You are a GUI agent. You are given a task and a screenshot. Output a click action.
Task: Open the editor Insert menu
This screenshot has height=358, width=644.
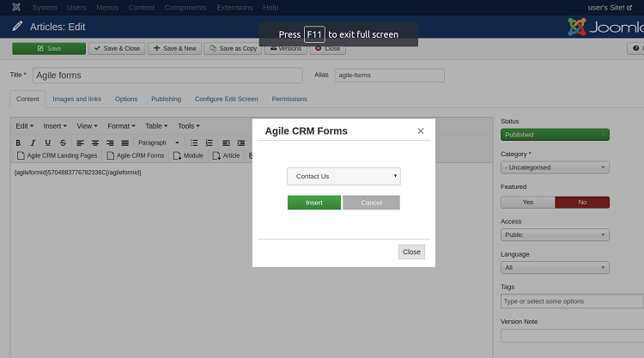(55, 126)
